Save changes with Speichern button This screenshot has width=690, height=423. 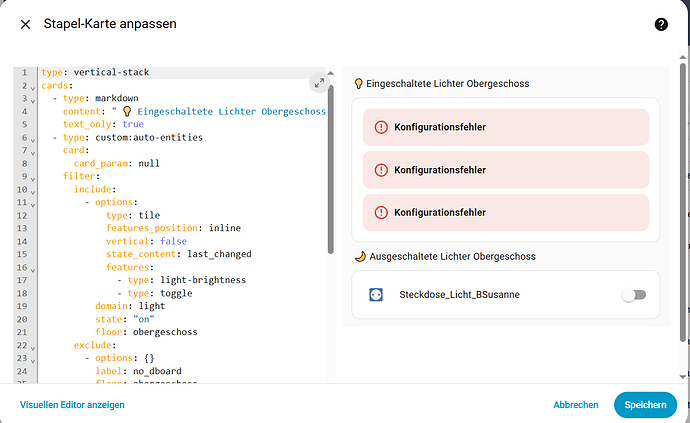(645, 405)
